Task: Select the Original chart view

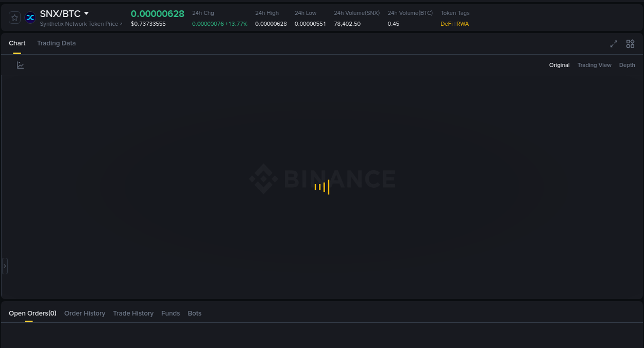Action: [x=559, y=65]
